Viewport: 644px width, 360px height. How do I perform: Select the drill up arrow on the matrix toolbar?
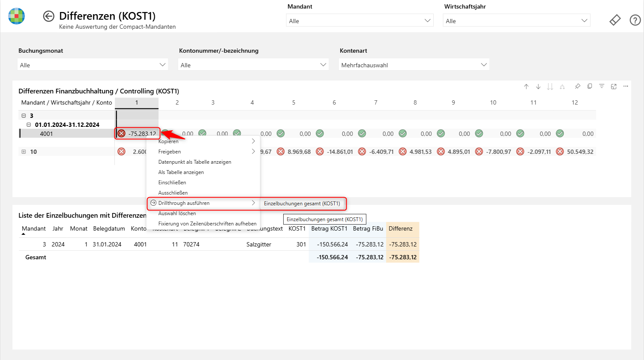pyautogui.click(x=526, y=86)
